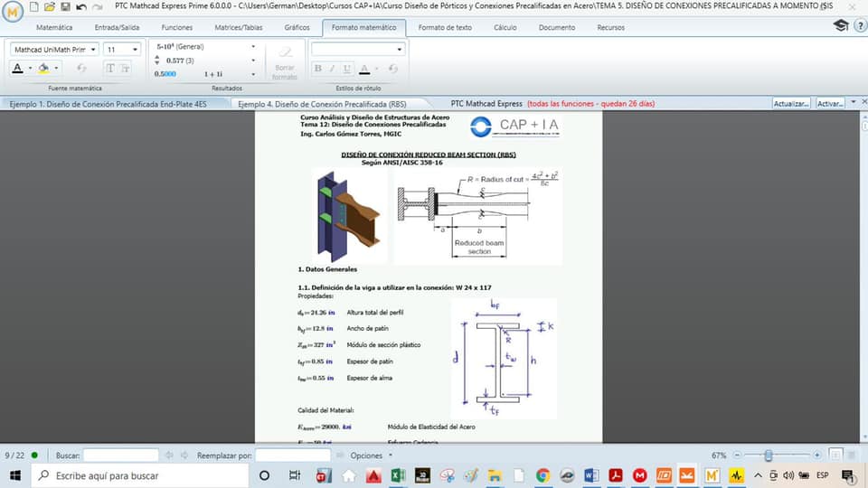The image size is (868, 488).
Task: Click in the Buscar search field
Action: pyautogui.click(x=120, y=455)
